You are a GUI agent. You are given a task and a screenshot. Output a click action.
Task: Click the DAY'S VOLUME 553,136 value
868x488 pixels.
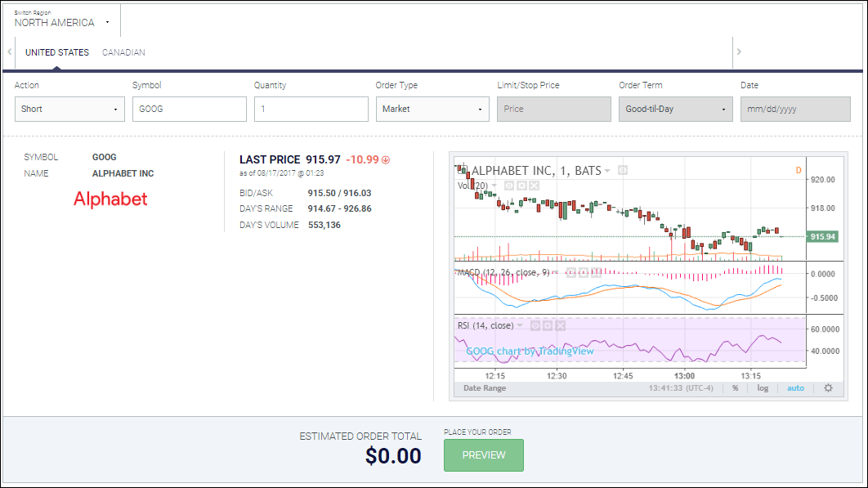pos(324,225)
